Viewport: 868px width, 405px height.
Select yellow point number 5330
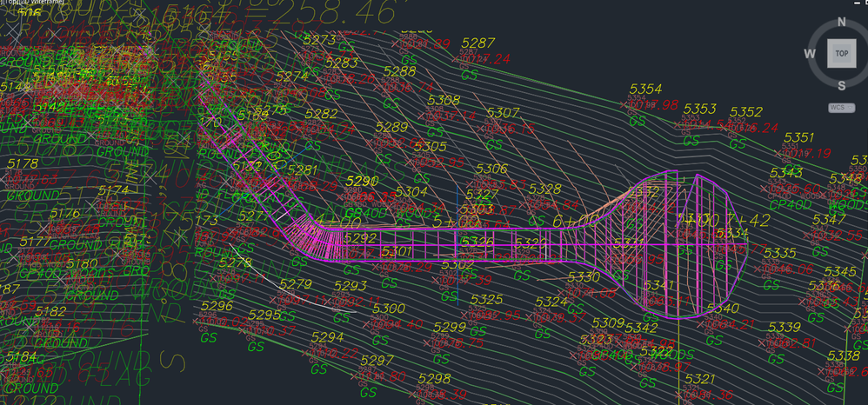(x=584, y=276)
